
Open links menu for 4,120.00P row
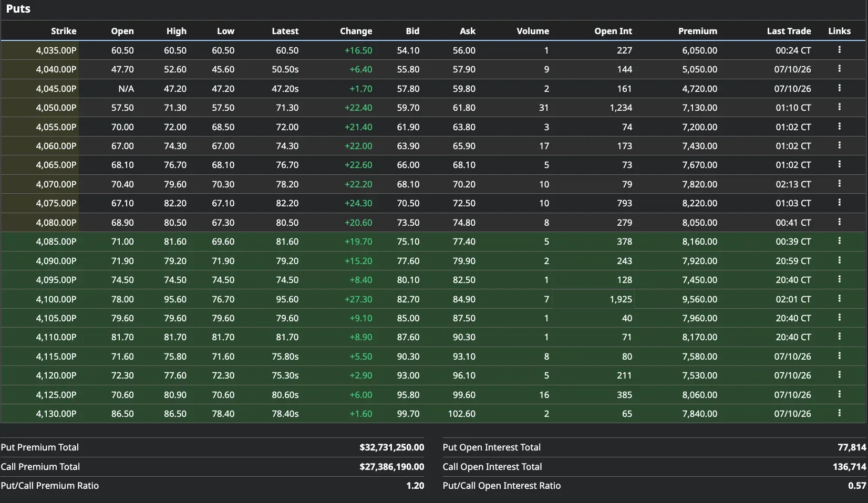click(x=839, y=375)
